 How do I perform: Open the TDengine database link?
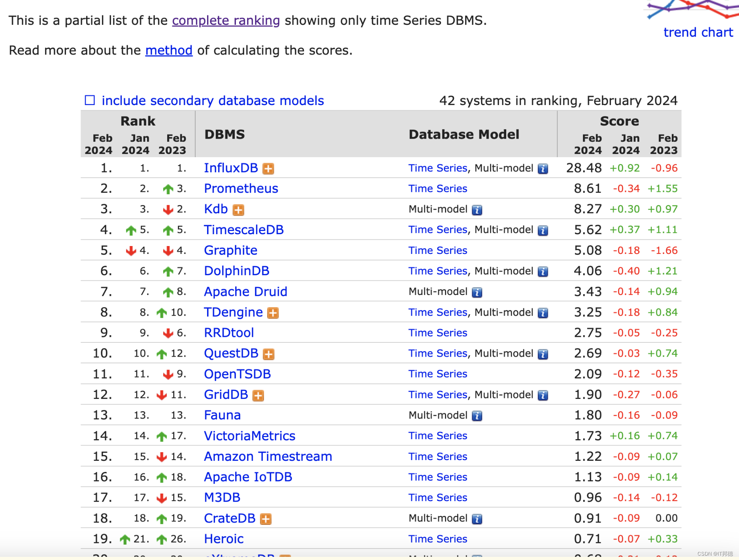coord(233,312)
